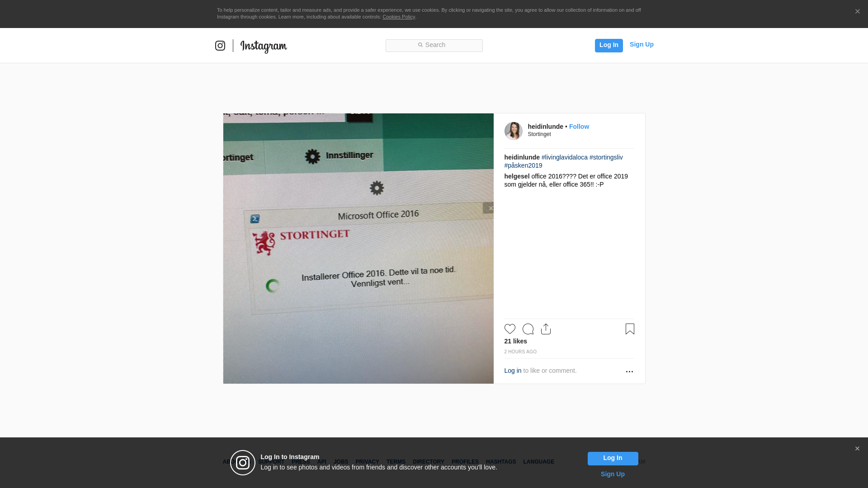Follow the heidinlunde account

(579, 127)
